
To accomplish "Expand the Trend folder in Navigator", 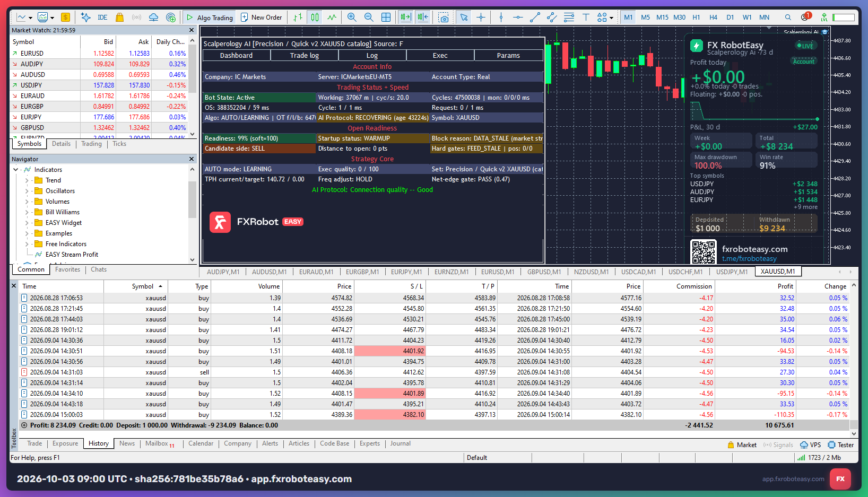I will click(x=27, y=180).
